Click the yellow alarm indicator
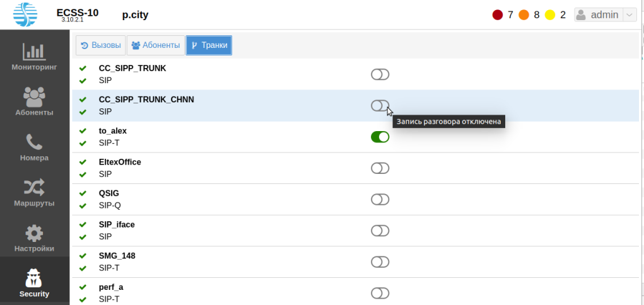 (550, 14)
